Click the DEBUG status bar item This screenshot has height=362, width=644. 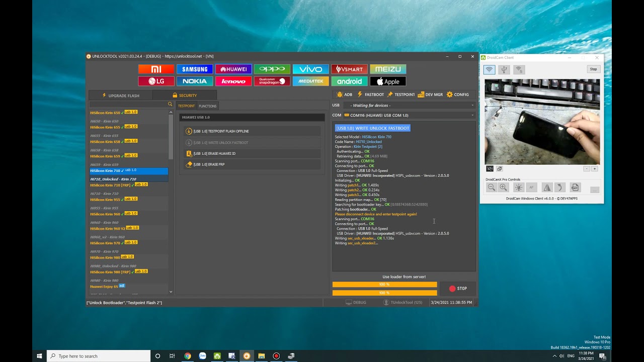[356, 303]
